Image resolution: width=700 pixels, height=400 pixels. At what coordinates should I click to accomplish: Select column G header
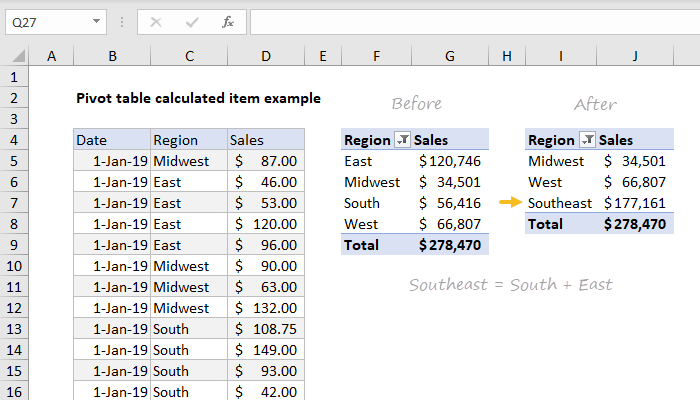click(x=450, y=56)
